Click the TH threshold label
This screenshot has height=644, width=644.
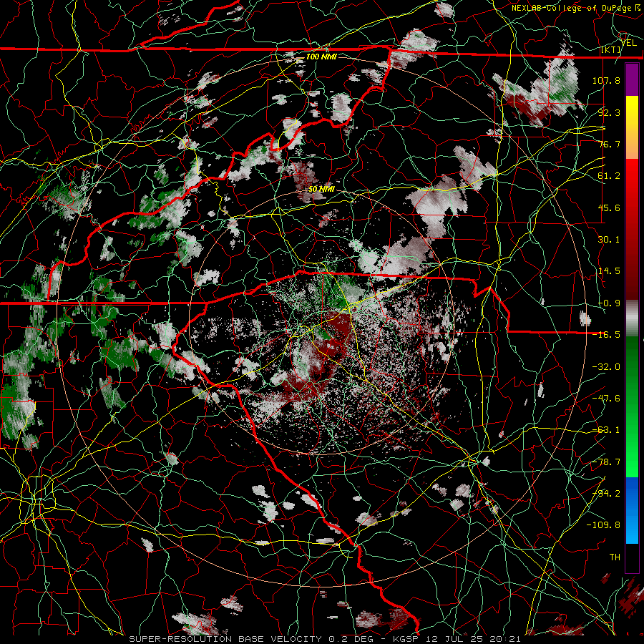pos(615,557)
